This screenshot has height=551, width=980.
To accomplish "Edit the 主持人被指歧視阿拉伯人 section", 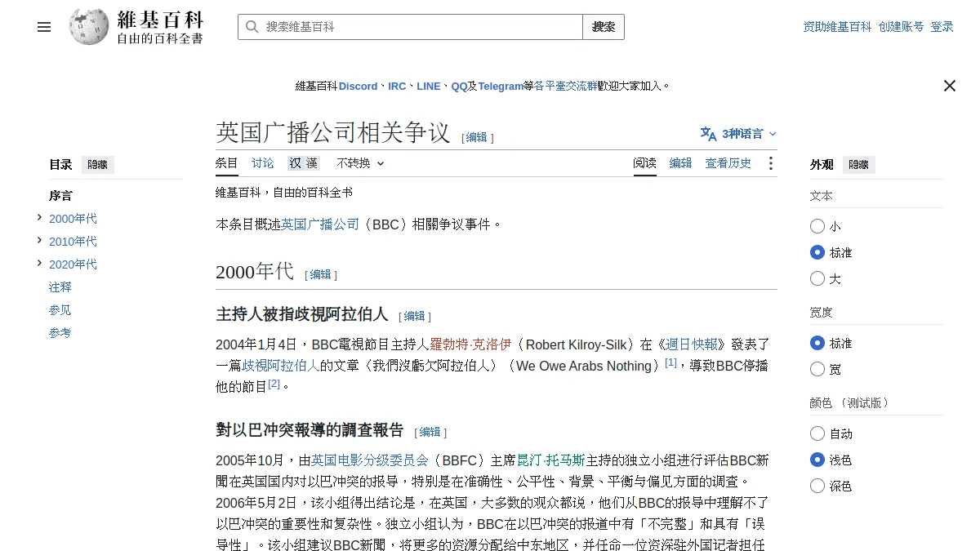I will 415,317.
